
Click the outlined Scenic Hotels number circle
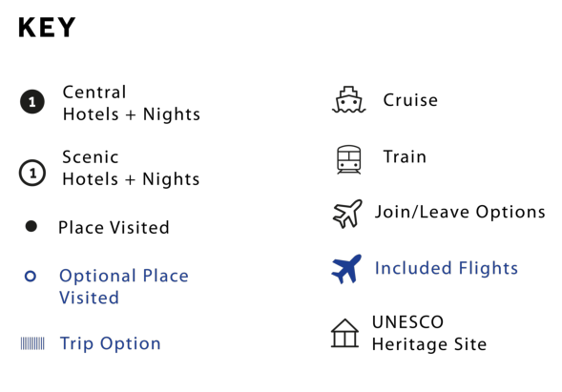32,173
